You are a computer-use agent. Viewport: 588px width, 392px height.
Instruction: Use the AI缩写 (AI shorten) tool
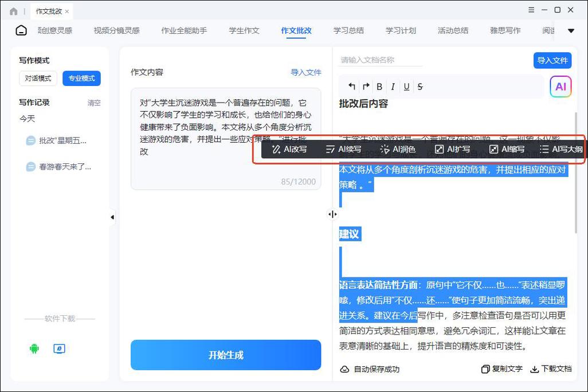(x=507, y=150)
